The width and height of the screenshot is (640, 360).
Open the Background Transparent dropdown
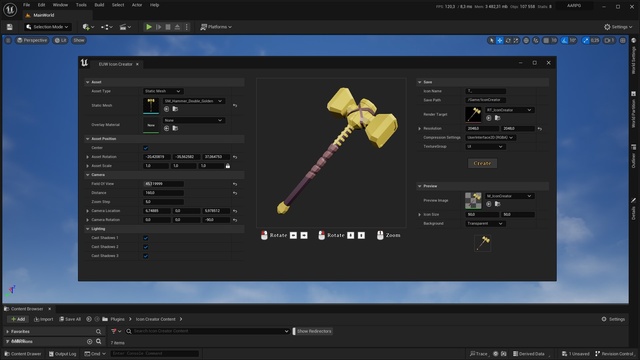(485, 223)
